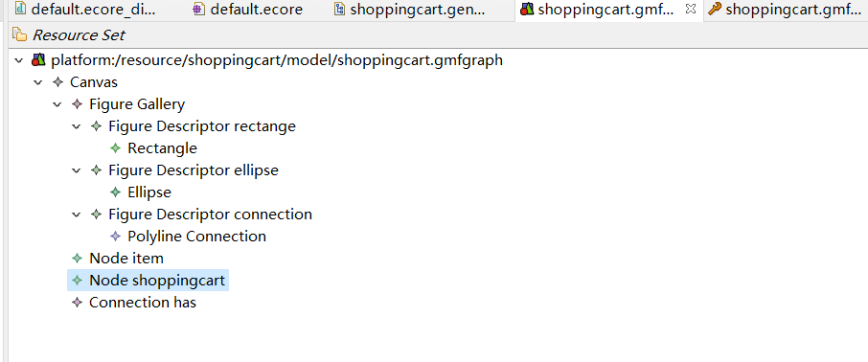This screenshot has height=362, width=868.
Task: Collapse Figure Descriptor ellipse
Action: click(77, 170)
